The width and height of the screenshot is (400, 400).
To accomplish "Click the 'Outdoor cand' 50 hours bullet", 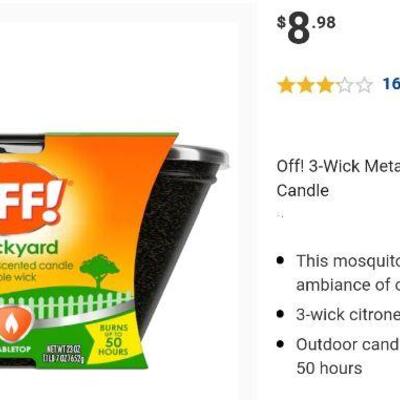I will 348,356.
